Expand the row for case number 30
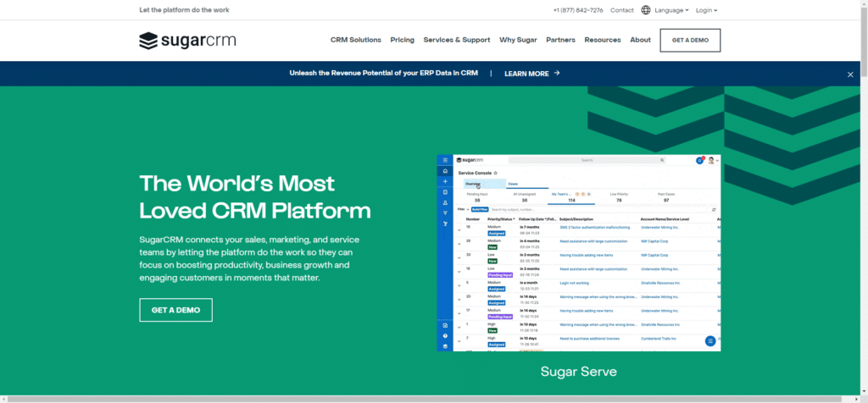Image resolution: width=868 pixels, height=403 pixels. 459,258
